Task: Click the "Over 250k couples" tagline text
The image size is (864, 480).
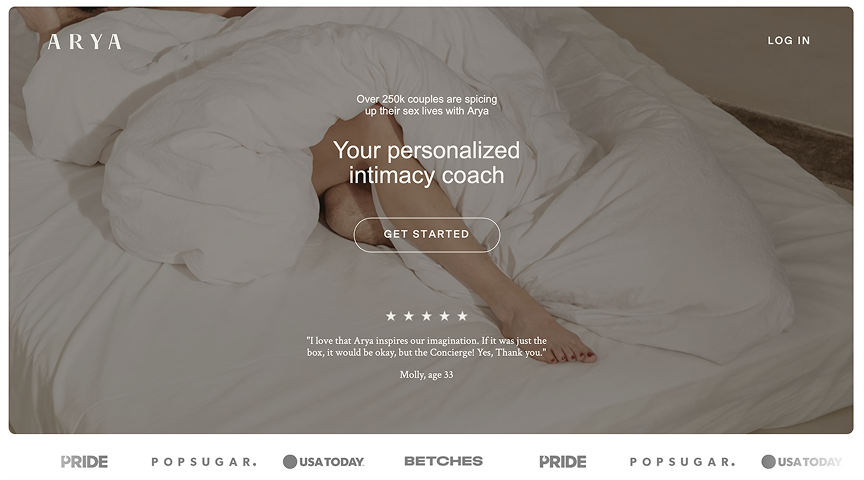Action: pos(426,105)
